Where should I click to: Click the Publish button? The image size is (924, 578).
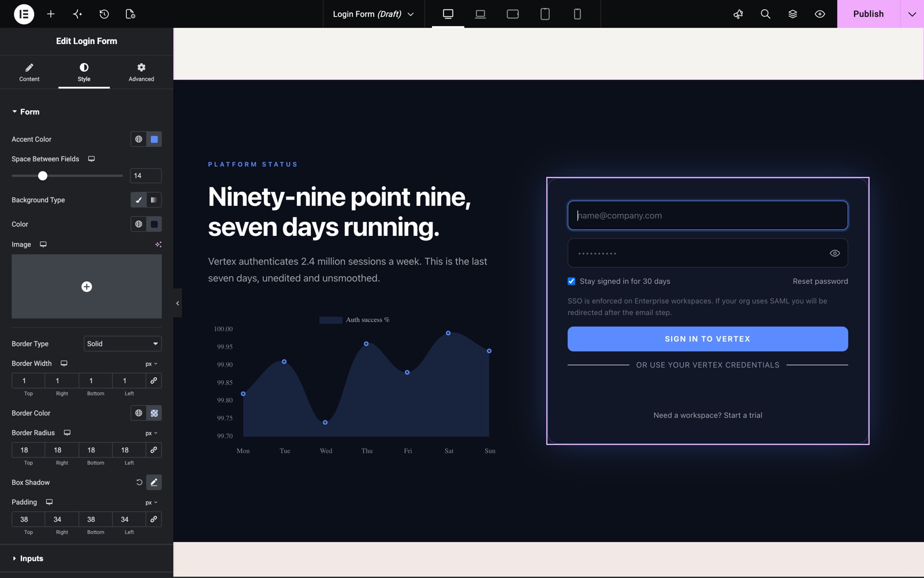(869, 14)
